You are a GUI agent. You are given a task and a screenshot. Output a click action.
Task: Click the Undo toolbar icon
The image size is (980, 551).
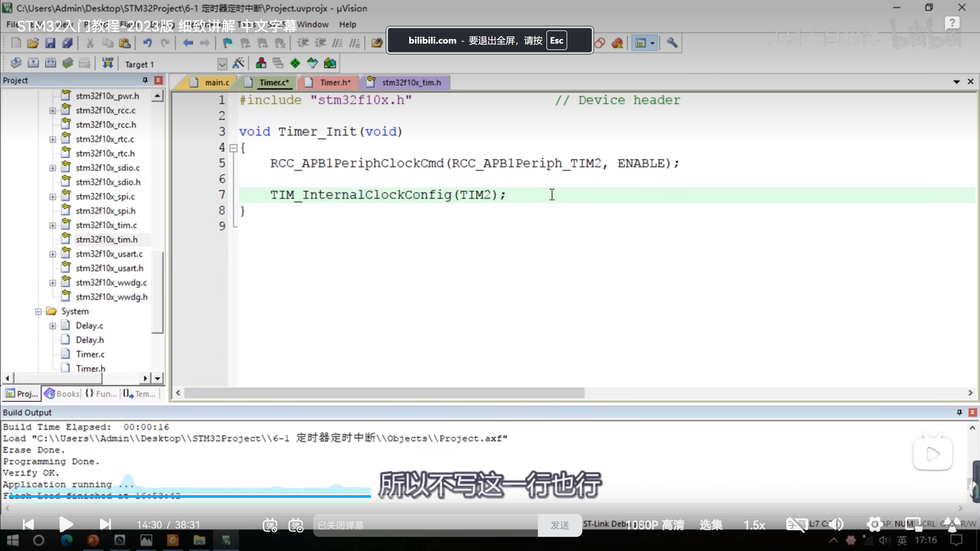(x=147, y=43)
